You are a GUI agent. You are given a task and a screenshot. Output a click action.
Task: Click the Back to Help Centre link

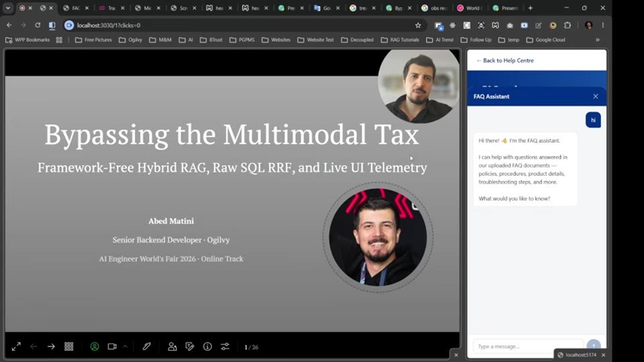point(504,60)
